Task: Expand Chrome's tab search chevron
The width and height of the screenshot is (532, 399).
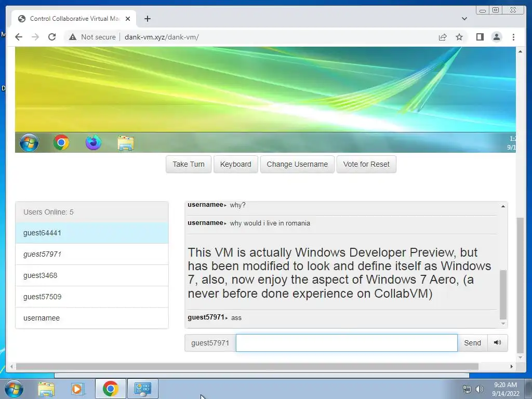Action: [x=464, y=19]
